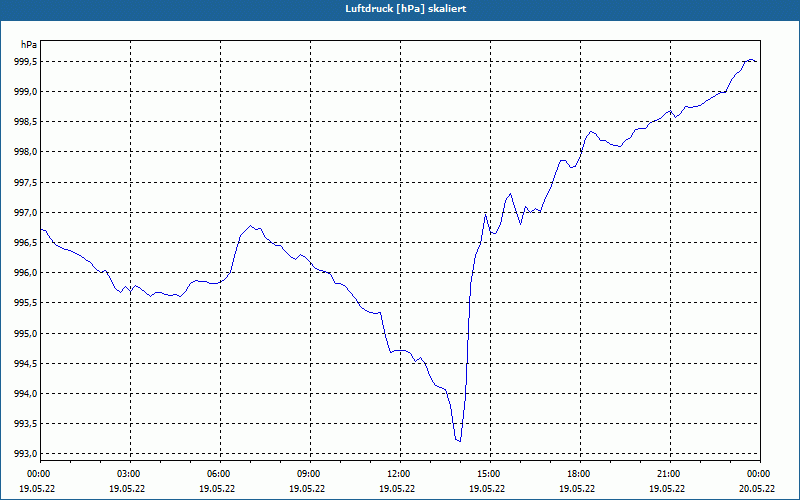The height and width of the screenshot is (500, 800).
Task: Select the 993,5 y-axis label
Action: click(26, 424)
